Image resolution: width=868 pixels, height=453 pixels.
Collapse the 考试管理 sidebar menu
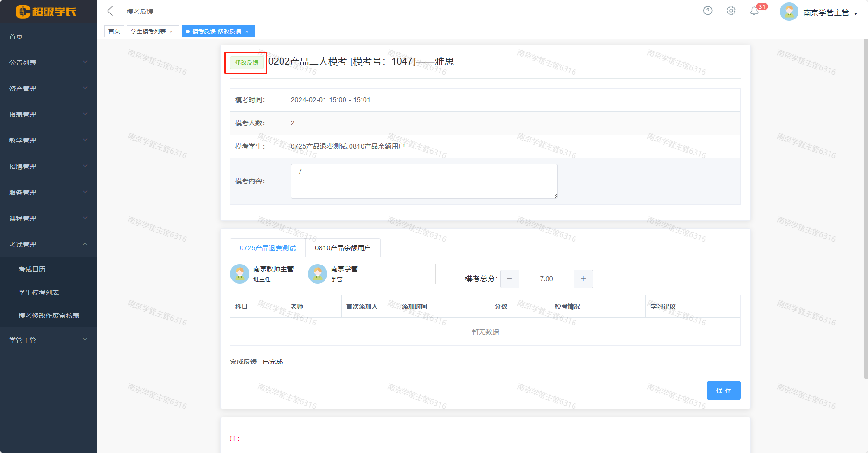(x=48, y=245)
